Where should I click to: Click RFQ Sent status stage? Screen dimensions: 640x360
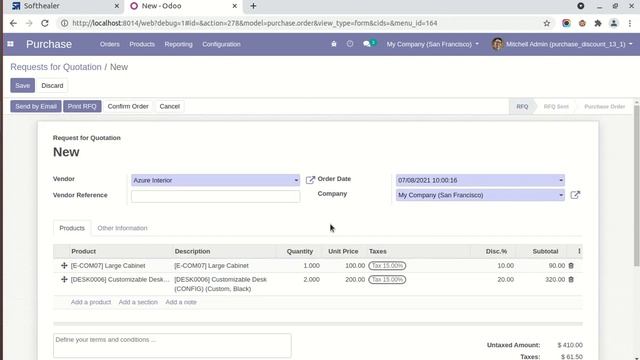click(556, 107)
